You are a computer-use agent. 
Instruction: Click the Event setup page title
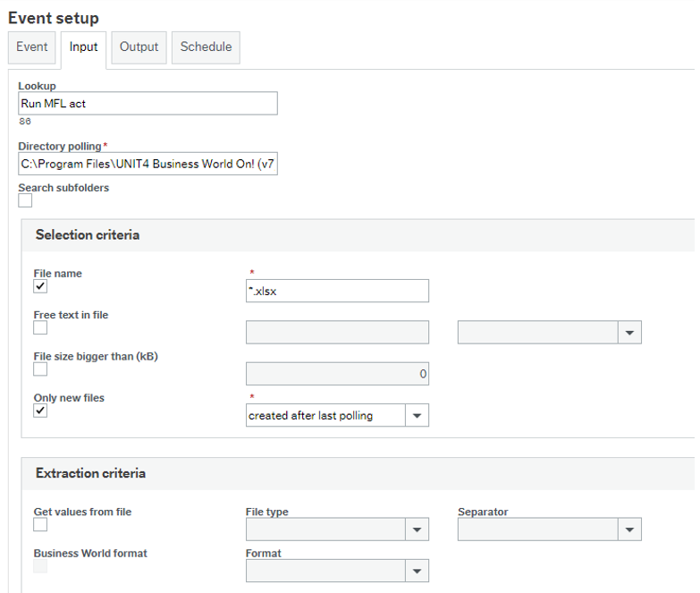click(54, 18)
